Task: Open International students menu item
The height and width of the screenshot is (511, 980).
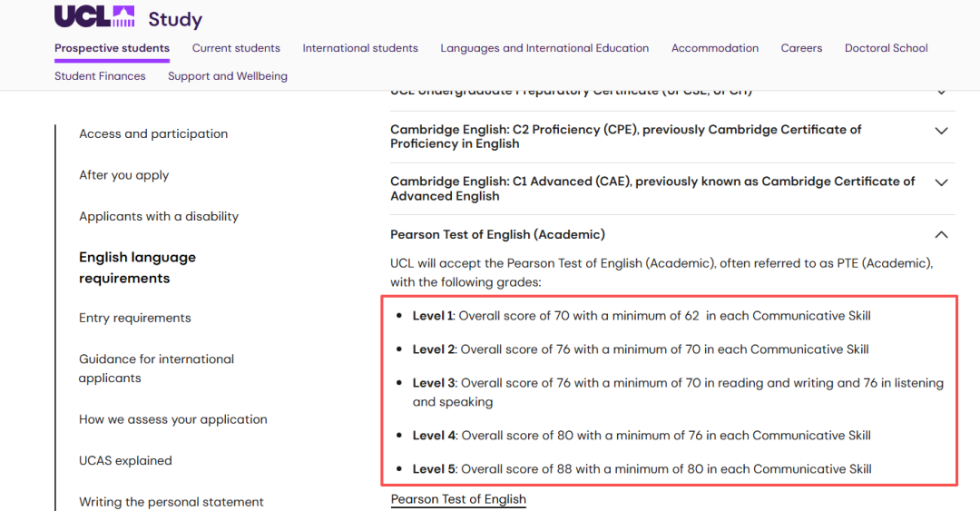Action: click(360, 48)
